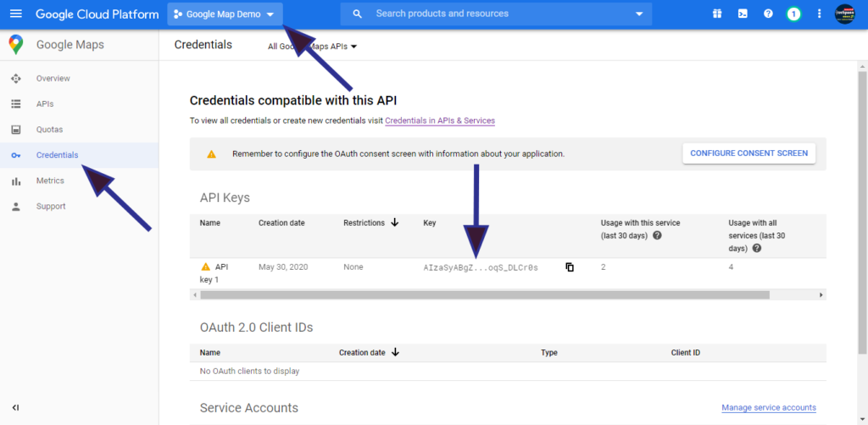Click the Google Maps pin logo
The image size is (868, 425).
(16, 44)
